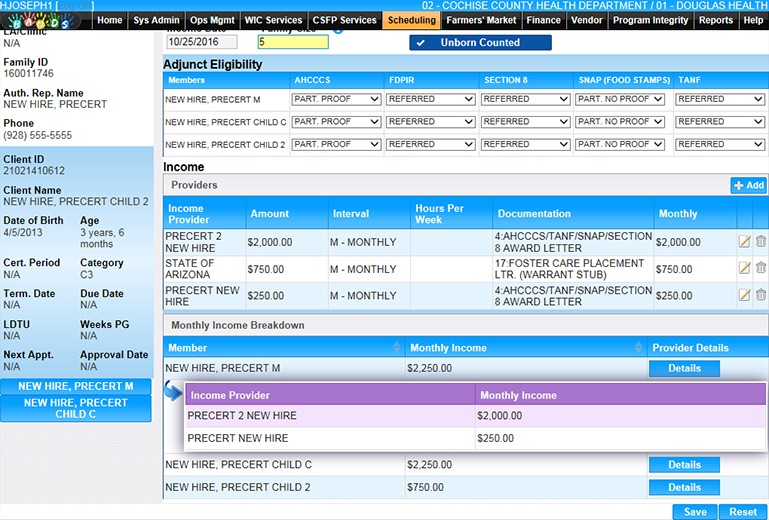Open TANF dropdown for PRECERT M
The width and height of the screenshot is (769, 520).
[720, 99]
